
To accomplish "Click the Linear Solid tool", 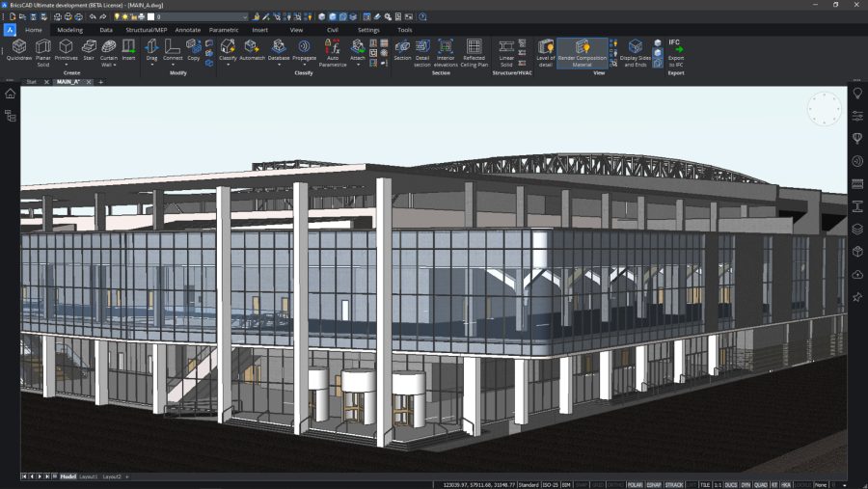I will pyautogui.click(x=506, y=50).
